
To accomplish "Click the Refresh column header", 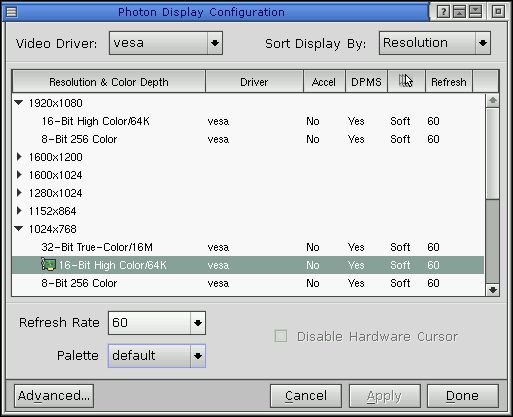I will click(x=449, y=82).
